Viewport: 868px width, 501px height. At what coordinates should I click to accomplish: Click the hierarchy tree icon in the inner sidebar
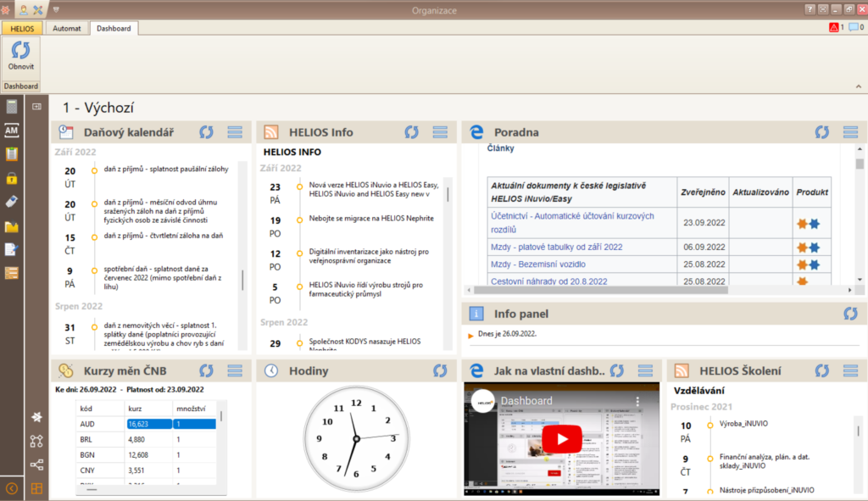pos(36,465)
